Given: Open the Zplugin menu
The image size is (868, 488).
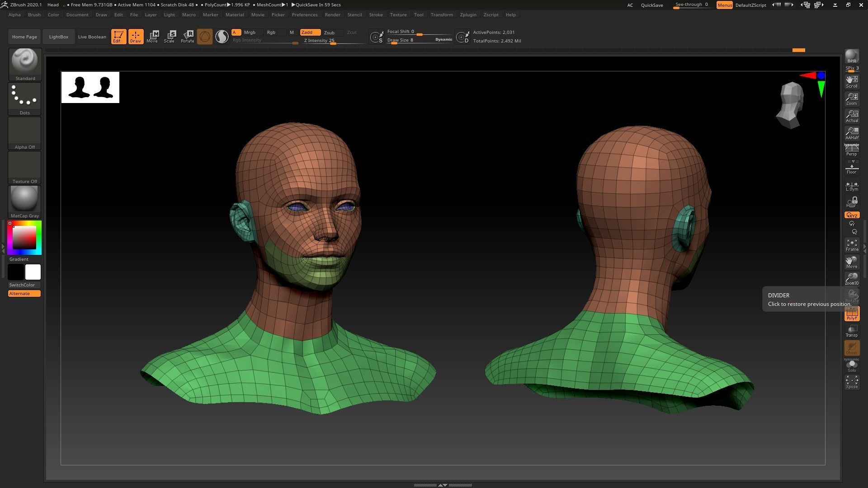Looking at the screenshot, I should pyautogui.click(x=468, y=14).
